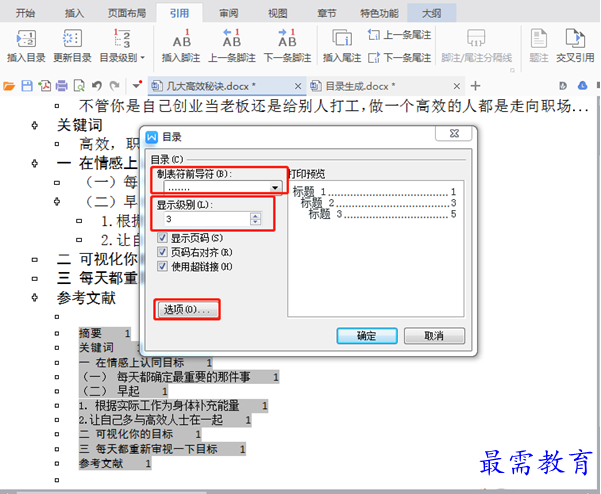Click TOC entry 一 在情感上认同目标
Screen dimensions: 601x494
(146, 363)
